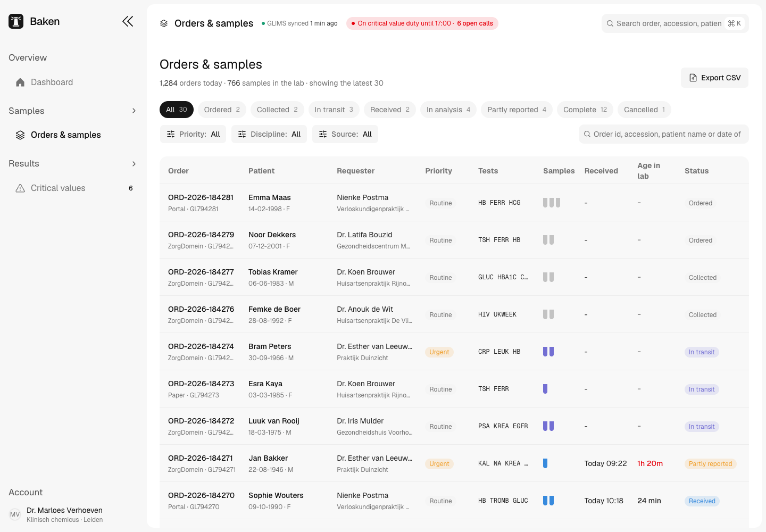This screenshot has height=532, width=766.
Task: Click sample tube icons for Tobias Kramer order
Action: click(x=548, y=277)
